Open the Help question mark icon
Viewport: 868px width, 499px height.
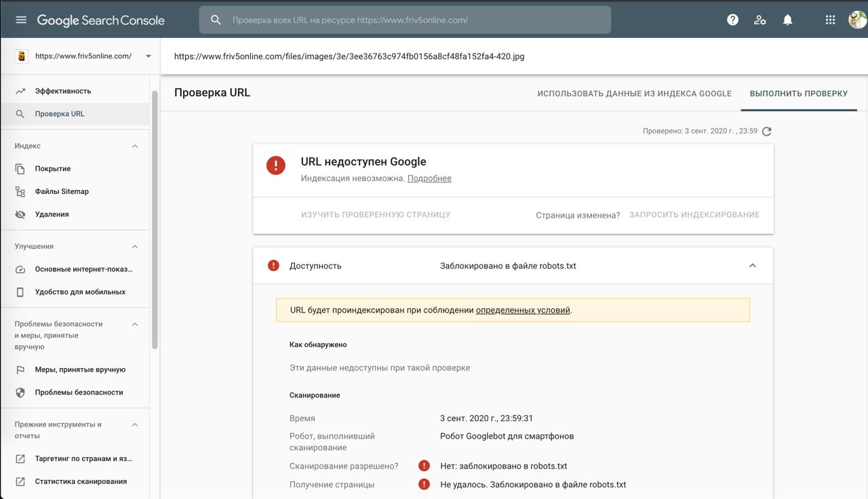pos(732,20)
